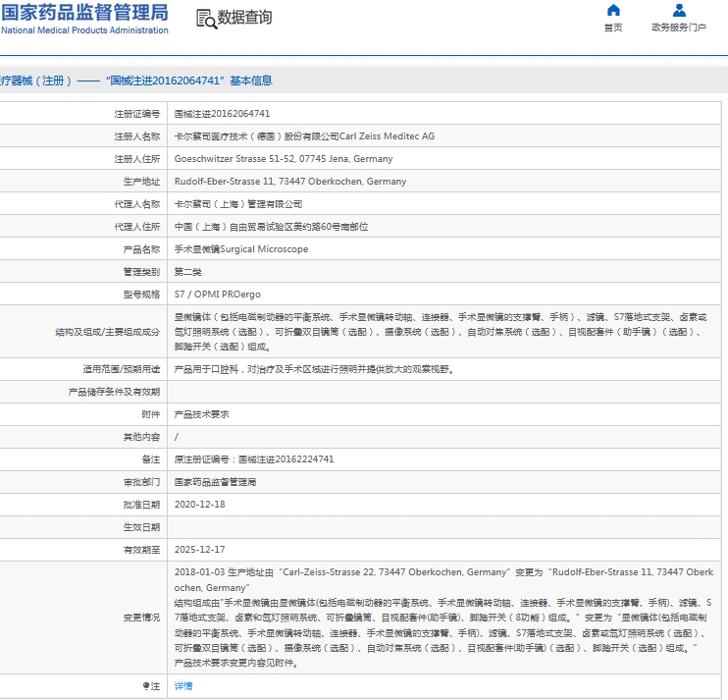The image size is (728, 700).
Task: Open the 详情 details link
Action: pyautogui.click(x=183, y=686)
